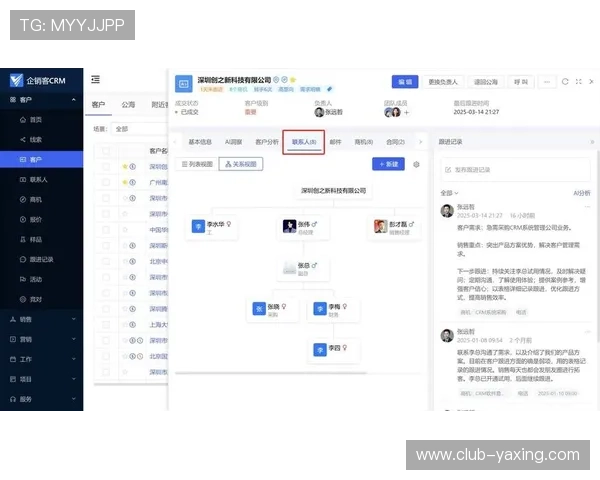Click the + 新建 button
600x480 pixels.
click(388, 164)
